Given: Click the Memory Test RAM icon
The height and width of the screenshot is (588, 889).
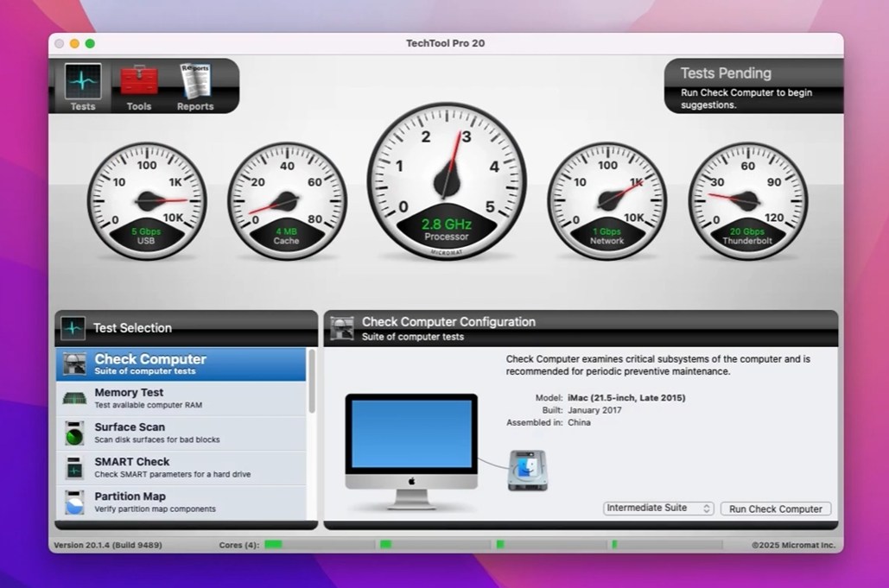Looking at the screenshot, I should [73, 398].
